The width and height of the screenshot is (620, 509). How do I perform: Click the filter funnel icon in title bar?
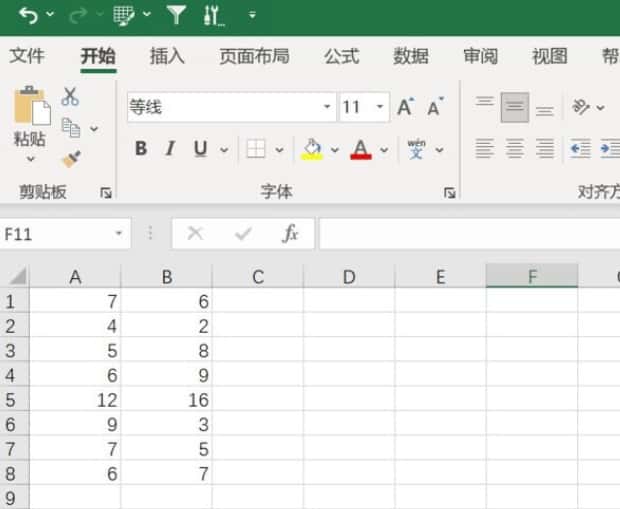[x=176, y=15]
